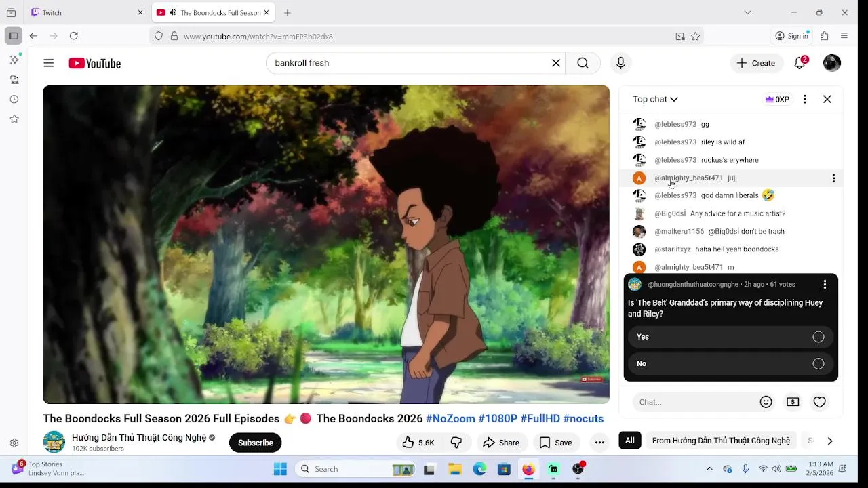Open Microsoft Edge from the taskbar
The width and height of the screenshot is (868, 488).
479,469
